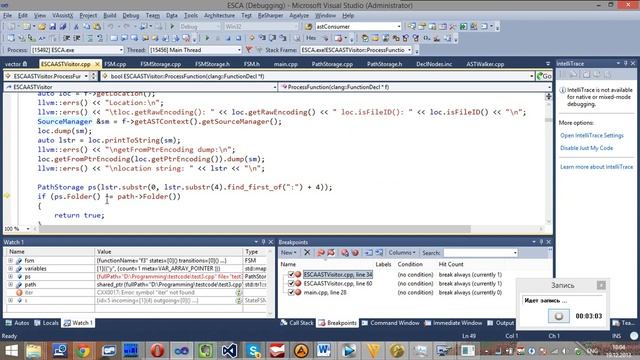Open the Debug menu
This screenshot has width=640, height=360.
131,16
